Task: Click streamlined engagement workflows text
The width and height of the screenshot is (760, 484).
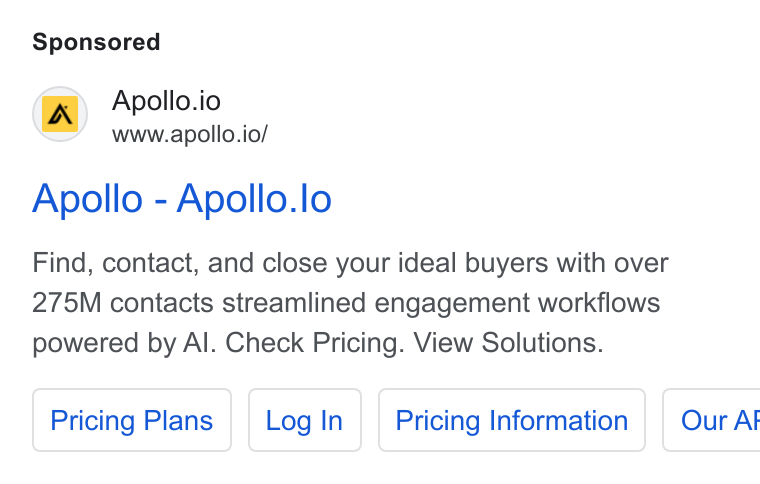Action: (441, 303)
